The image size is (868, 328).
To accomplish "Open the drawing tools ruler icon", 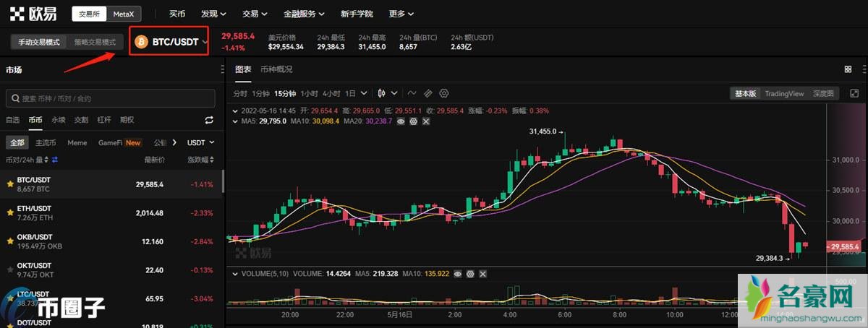I will (x=428, y=93).
